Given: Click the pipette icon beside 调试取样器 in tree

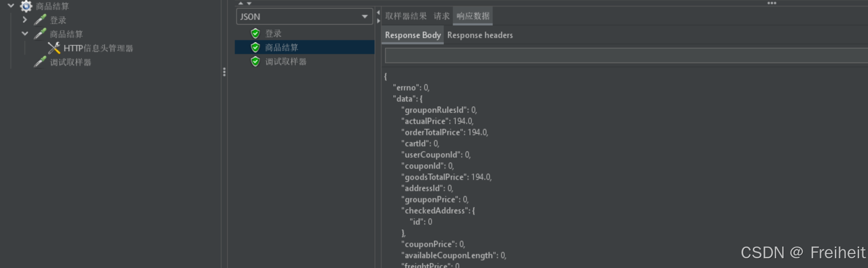Looking at the screenshot, I should (x=40, y=62).
